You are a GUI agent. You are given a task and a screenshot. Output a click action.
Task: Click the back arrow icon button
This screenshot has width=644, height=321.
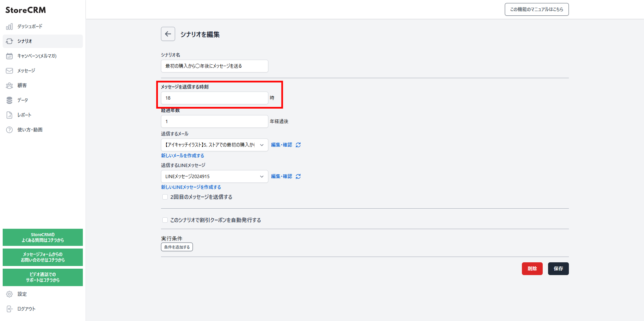168,34
